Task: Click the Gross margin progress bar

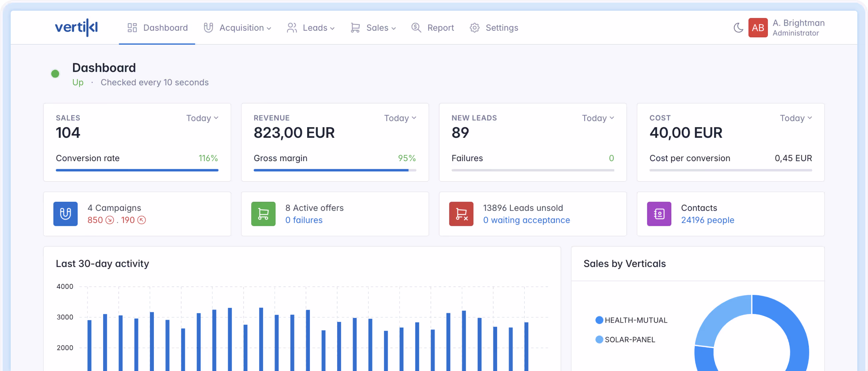Action: coord(335,170)
